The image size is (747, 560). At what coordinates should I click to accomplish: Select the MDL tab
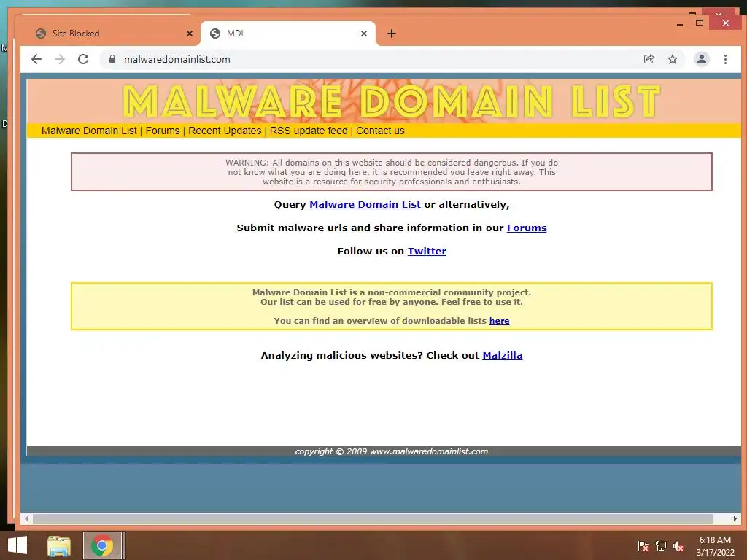[287, 34]
